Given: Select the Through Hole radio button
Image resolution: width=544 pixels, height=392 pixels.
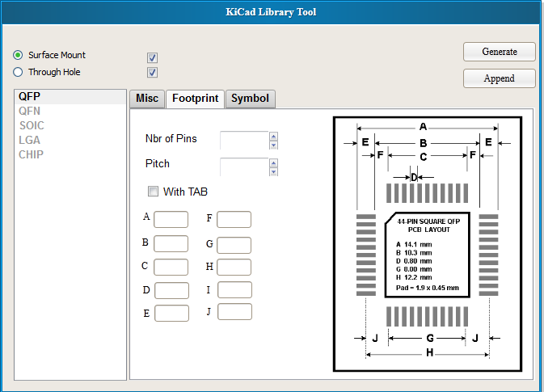Looking at the screenshot, I should click(18, 72).
